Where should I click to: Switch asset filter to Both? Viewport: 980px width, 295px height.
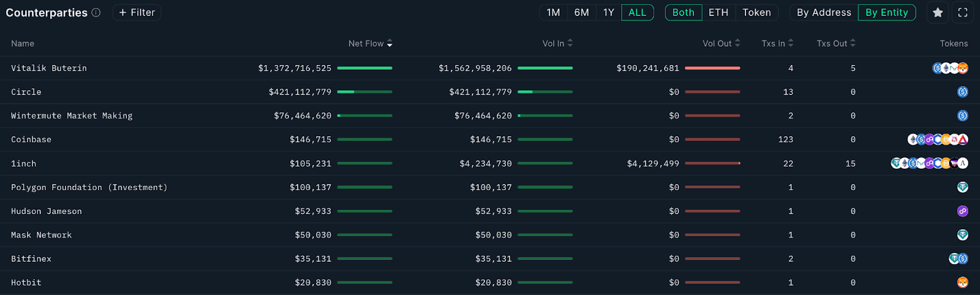[x=684, y=12]
